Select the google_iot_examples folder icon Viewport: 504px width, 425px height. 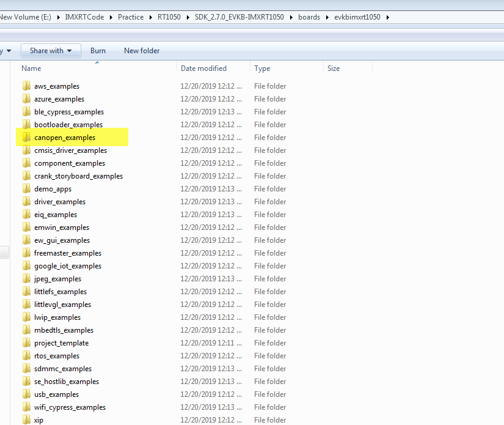(x=27, y=266)
